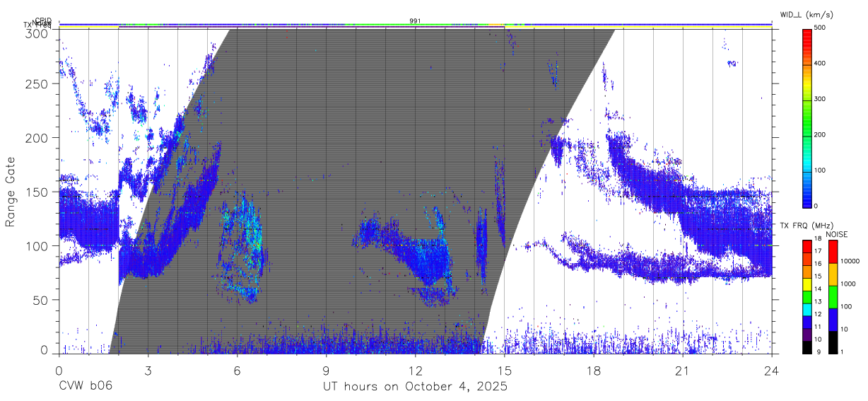Image resolution: width=868 pixels, height=401 pixels.
Task: Click the 100 tick on WID colorbar
Action: click(x=820, y=170)
